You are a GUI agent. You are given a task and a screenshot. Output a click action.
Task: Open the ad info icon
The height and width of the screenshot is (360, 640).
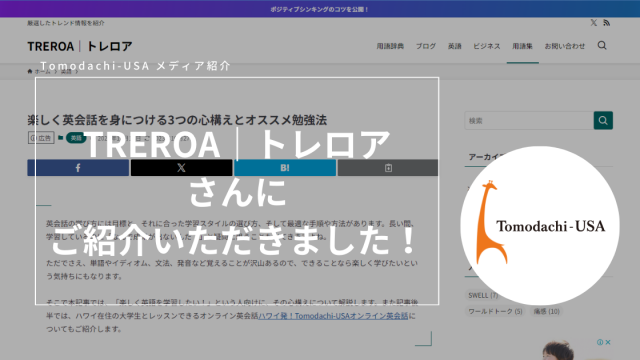[600, 342]
